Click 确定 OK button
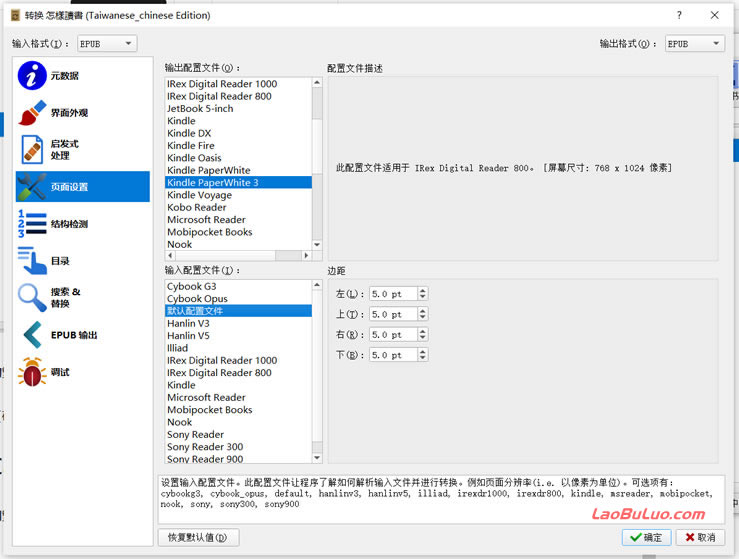739x559 pixels. 646,537
